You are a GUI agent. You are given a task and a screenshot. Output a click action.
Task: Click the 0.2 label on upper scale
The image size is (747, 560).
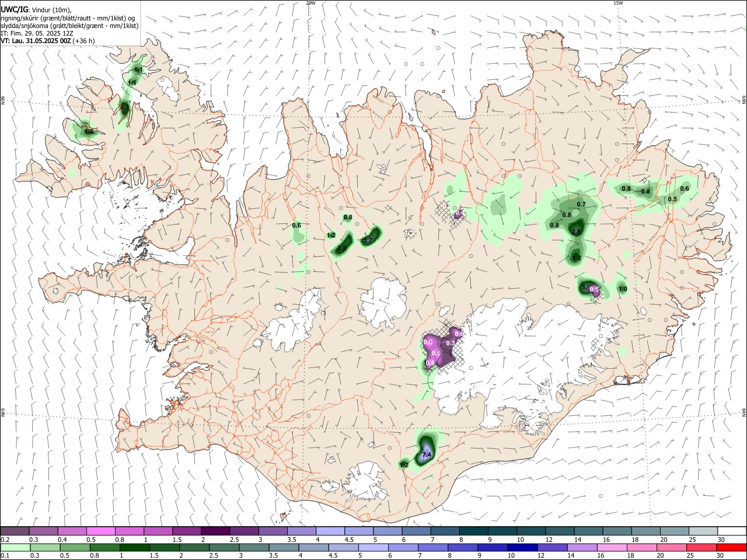tap(5, 540)
